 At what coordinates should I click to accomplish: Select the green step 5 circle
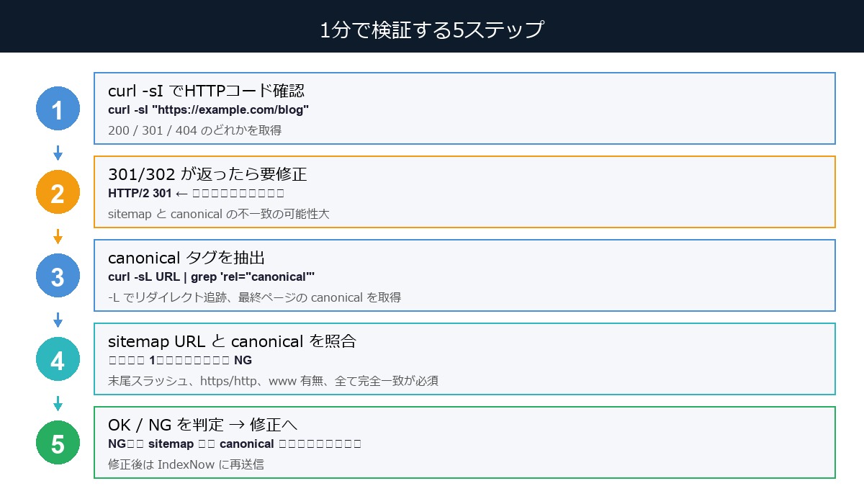pyautogui.click(x=58, y=443)
